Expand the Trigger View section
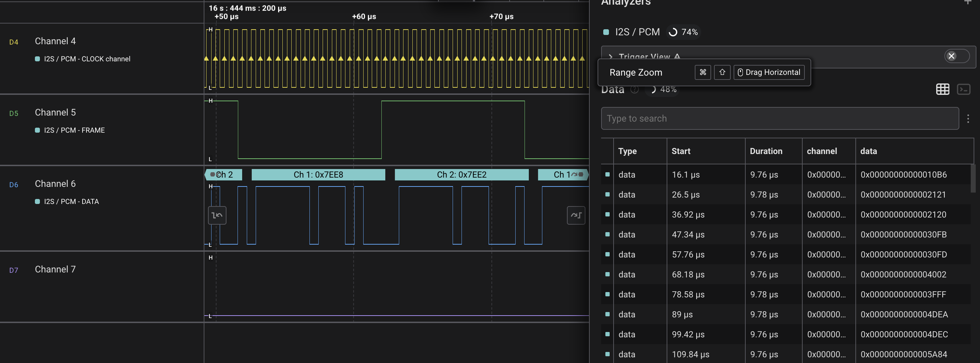980x363 pixels. pyautogui.click(x=611, y=56)
